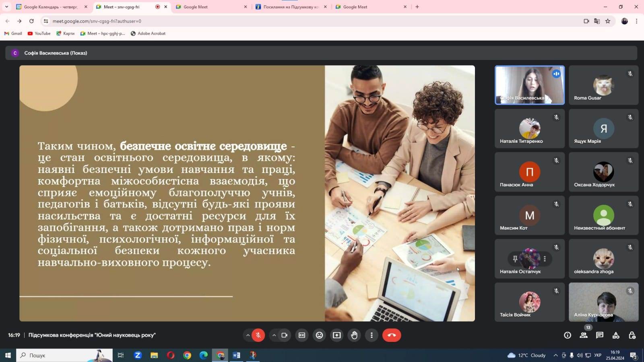The width and height of the screenshot is (644, 362).
Task: Open the chat with everyone panel
Action: click(x=600, y=335)
